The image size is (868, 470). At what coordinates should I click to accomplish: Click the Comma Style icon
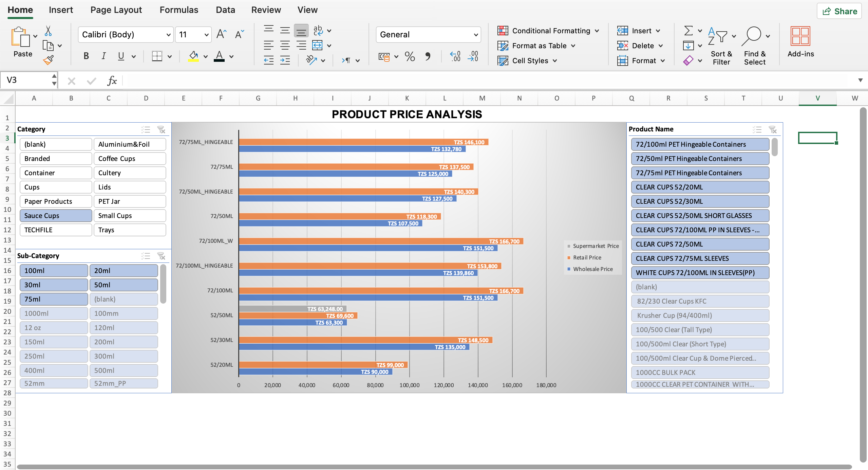pos(428,57)
